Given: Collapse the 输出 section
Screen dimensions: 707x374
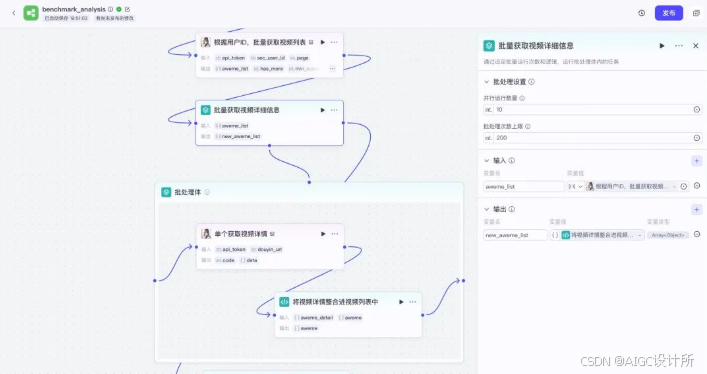Looking at the screenshot, I should coord(487,209).
